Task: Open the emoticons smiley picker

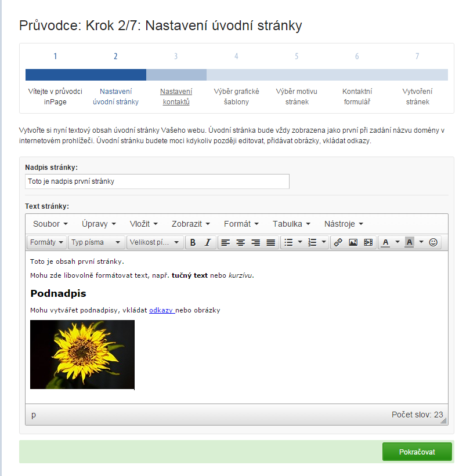Action: coord(433,242)
